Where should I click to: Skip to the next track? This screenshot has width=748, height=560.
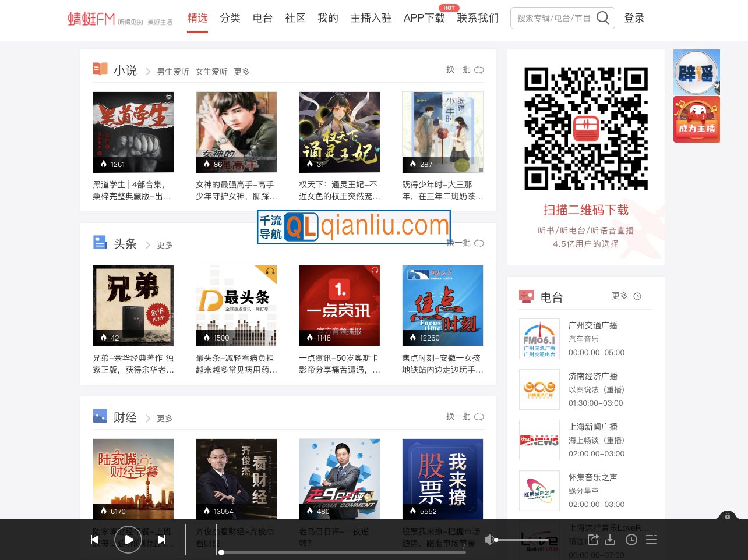[162, 540]
